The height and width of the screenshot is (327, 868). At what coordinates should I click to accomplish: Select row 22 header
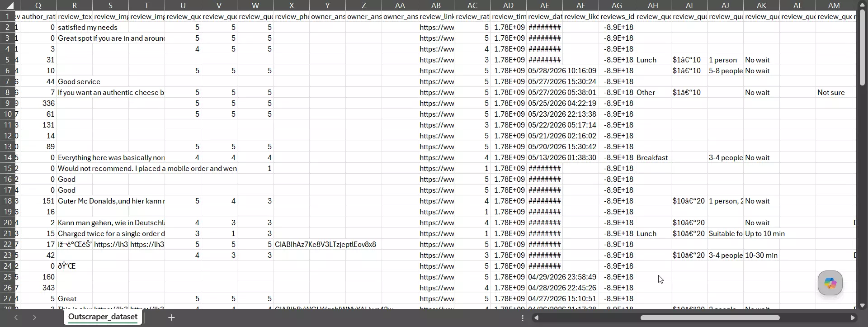tap(8, 244)
